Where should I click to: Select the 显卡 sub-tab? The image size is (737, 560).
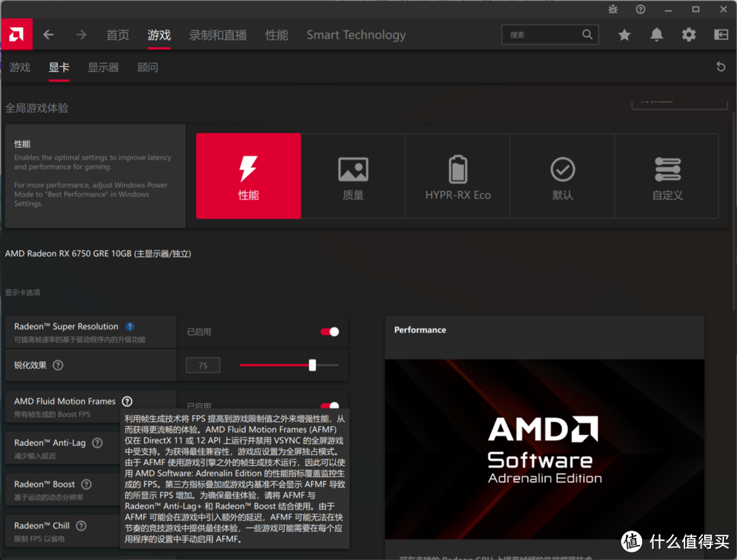pyautogui.click(x=59, y=67)
